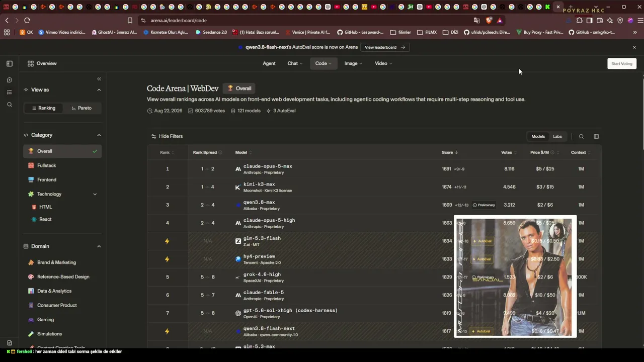
Task: Toggle the sidebar panel icon in Arena's left rail
Action: tap(10, 64)
